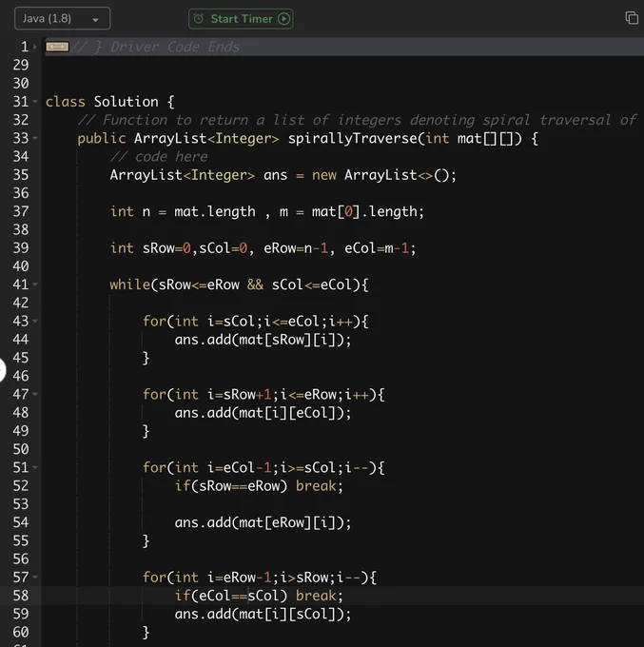Expand the folded driver code placeholder on line 1
The width and height of the screenshot is (644, 647).
57,47
